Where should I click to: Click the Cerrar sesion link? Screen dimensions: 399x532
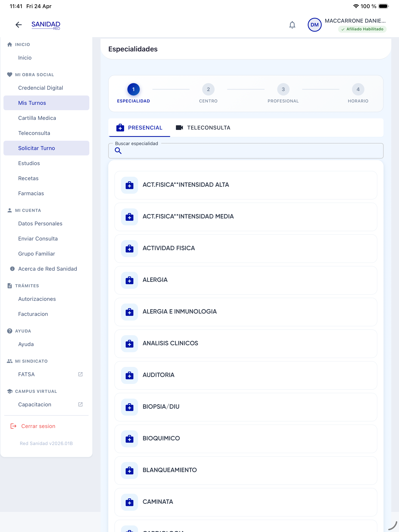[x=38, y=426]
